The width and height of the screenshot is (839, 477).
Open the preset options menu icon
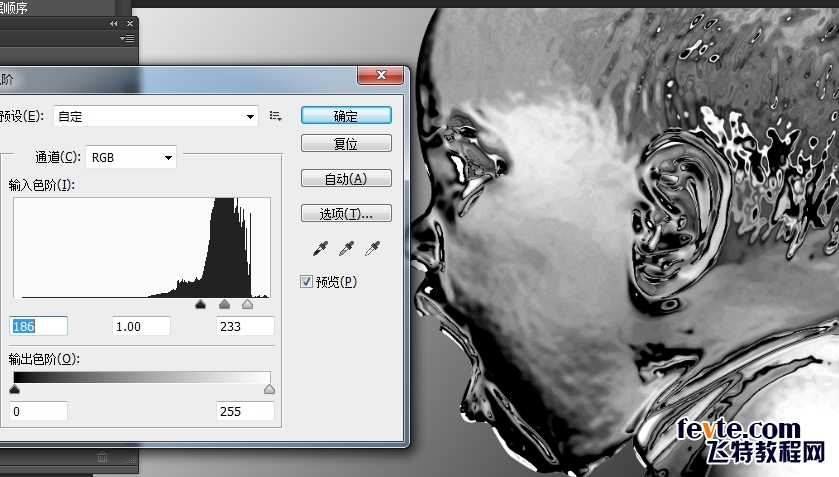(276, 116)
